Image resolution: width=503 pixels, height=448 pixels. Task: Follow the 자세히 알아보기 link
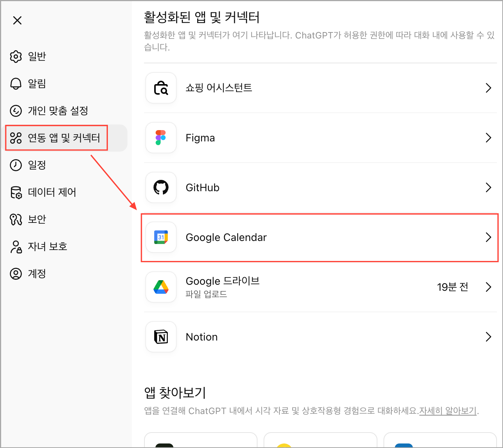(x=448, y=411)
